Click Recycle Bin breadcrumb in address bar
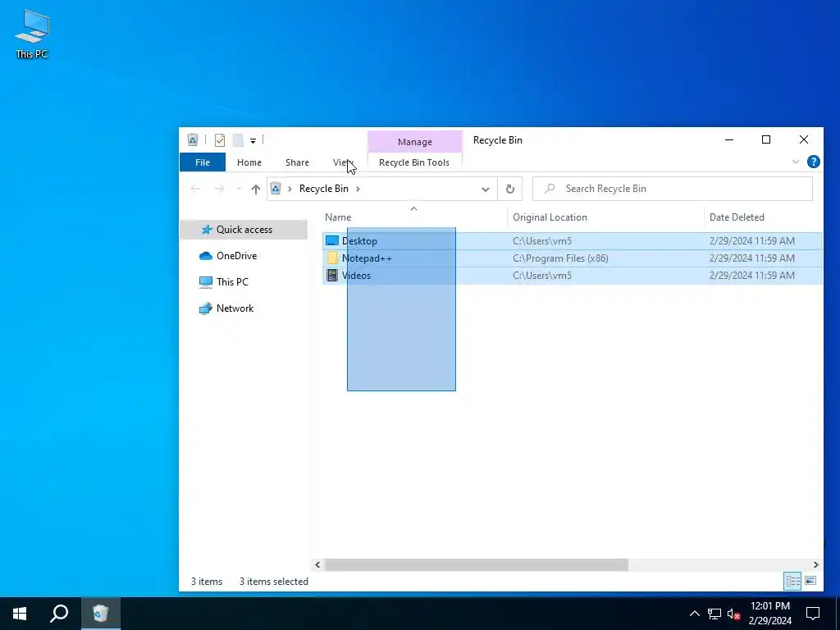Image resolution: width=840 pixels, height=630 pixels. click(x=323, y=189)
